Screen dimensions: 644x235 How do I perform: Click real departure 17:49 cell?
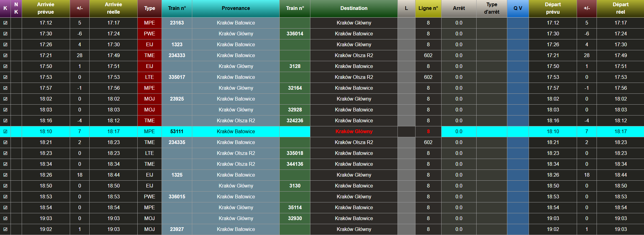(620, 55)
